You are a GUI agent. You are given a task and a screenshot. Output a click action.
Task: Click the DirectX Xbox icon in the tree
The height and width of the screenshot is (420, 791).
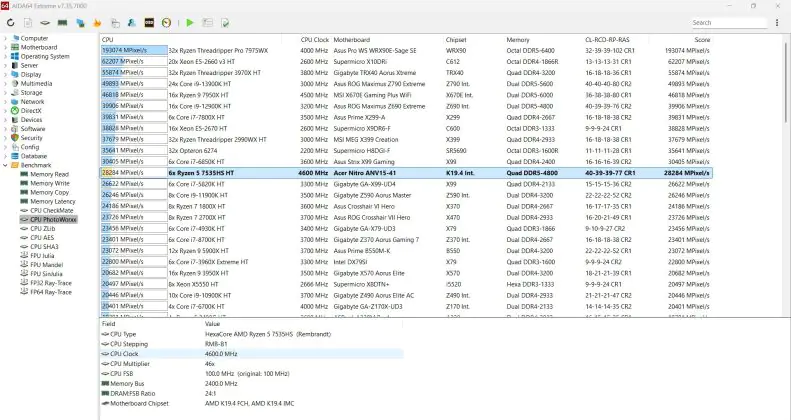15,110
